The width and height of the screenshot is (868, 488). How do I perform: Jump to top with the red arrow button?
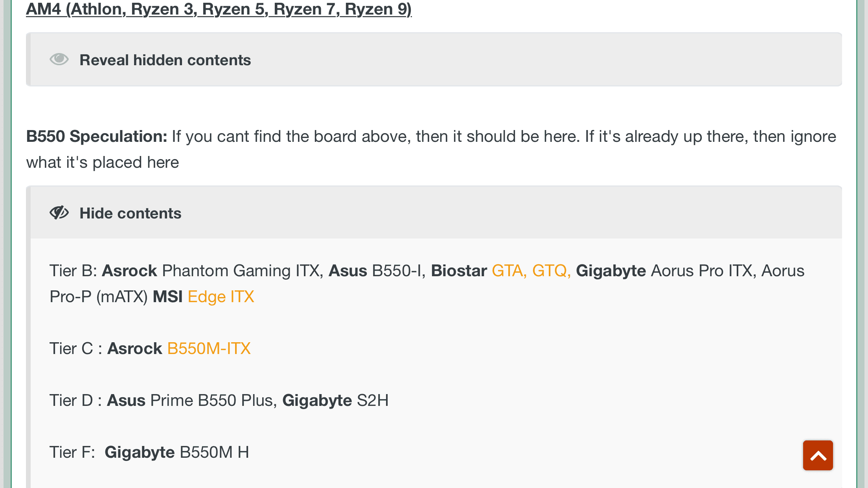[818, 455]
